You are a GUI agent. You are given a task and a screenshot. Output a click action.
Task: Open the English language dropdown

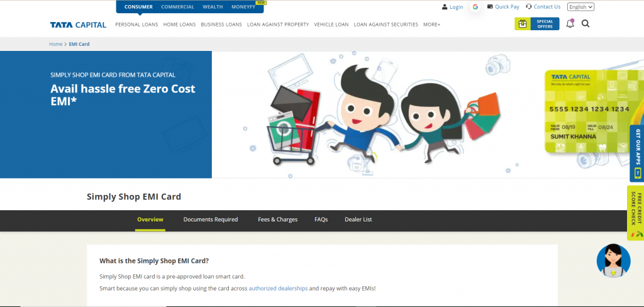coord(580,7)
